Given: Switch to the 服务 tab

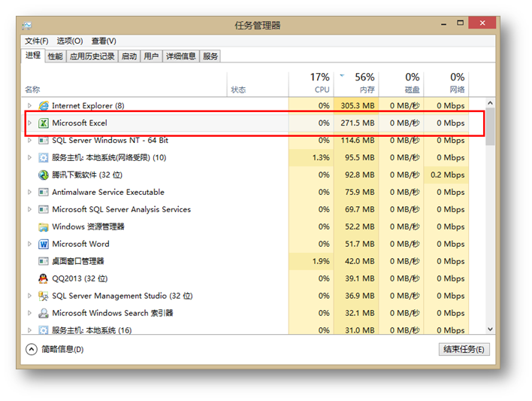Looking at the screenshot, I should point(210,56).
